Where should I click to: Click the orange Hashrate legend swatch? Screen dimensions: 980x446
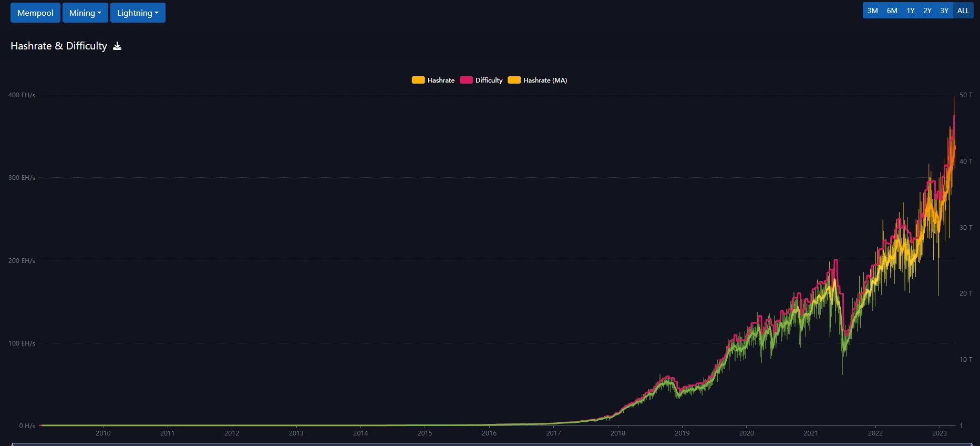418,80
